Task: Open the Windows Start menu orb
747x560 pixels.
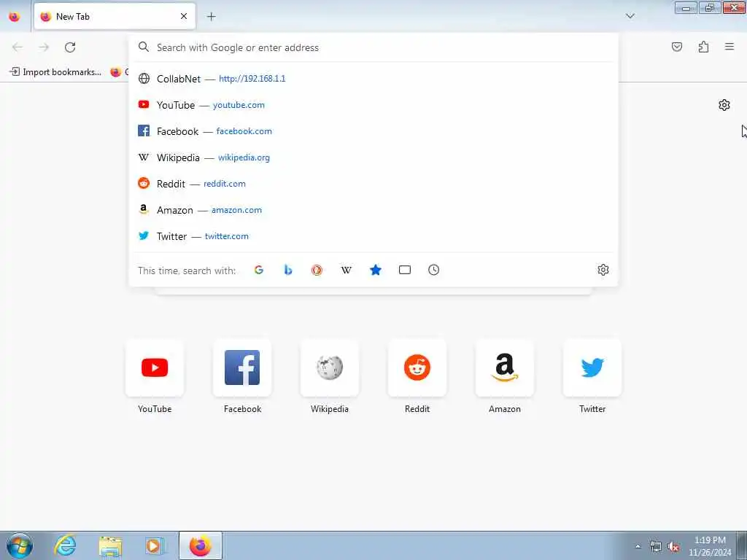Action: tap(20, 545)
